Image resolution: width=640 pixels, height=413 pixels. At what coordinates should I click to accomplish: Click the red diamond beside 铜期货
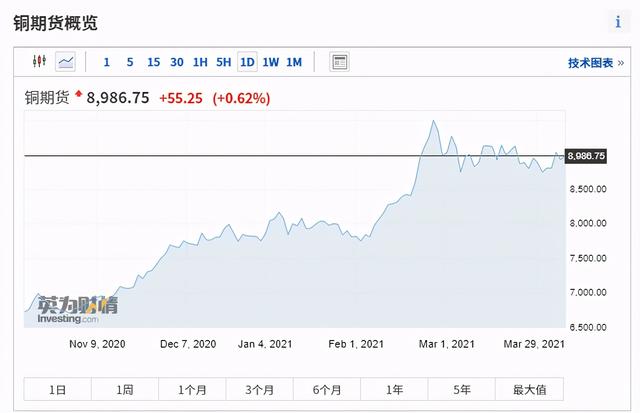79,95
